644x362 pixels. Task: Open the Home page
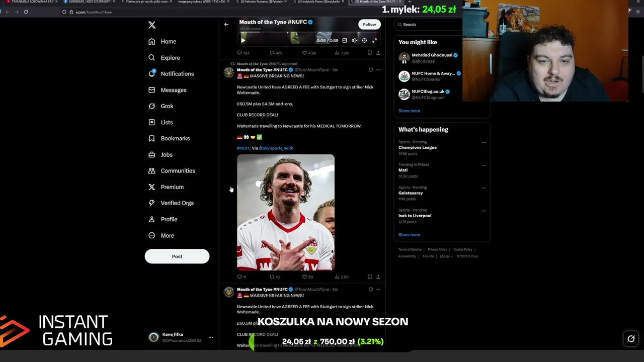point(162,42)
